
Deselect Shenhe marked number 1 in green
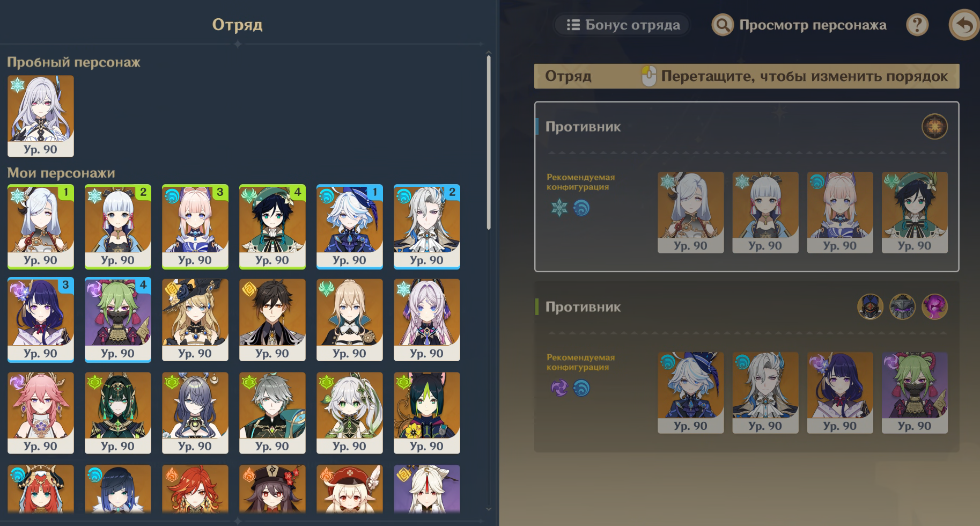click(x=41, y=227)
